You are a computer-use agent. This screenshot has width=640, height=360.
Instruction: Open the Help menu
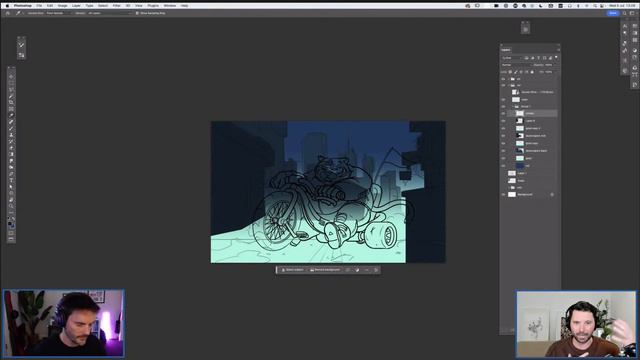[x=184, y=6]
